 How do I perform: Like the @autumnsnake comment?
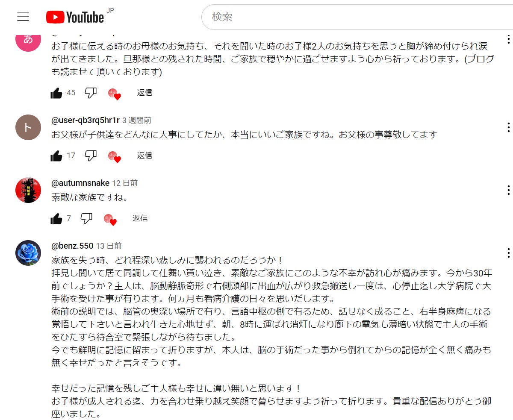click(56, 218)
